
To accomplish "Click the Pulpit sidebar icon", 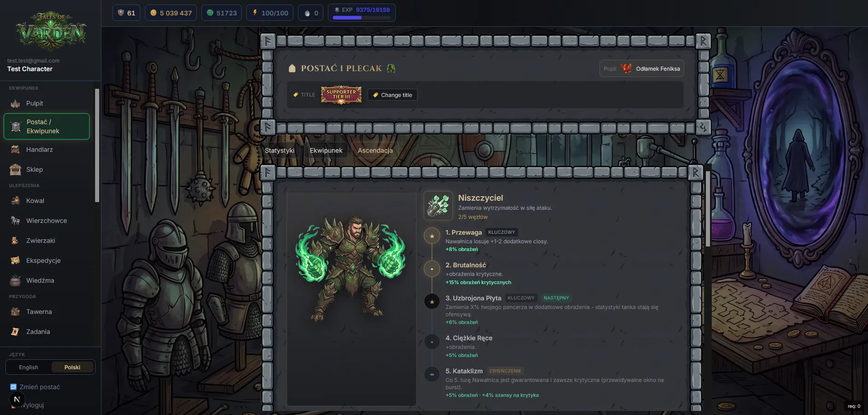I will 15,104.
